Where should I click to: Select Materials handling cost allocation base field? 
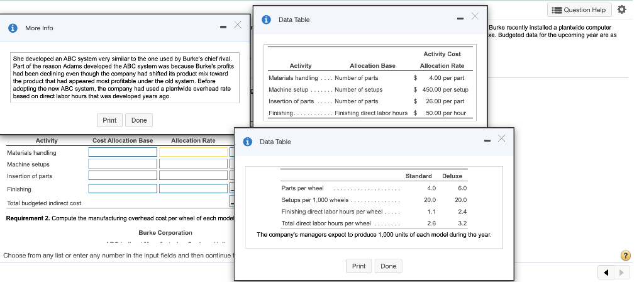123,152
